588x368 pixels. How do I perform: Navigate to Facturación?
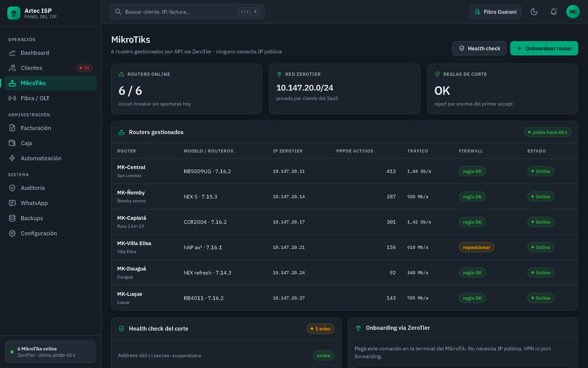coord(51,128)
